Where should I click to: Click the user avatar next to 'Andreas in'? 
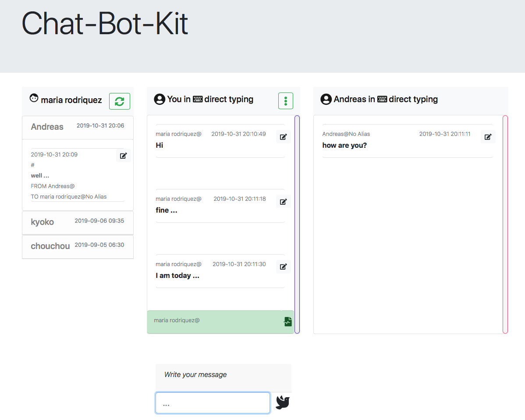[x=326, y=99]
